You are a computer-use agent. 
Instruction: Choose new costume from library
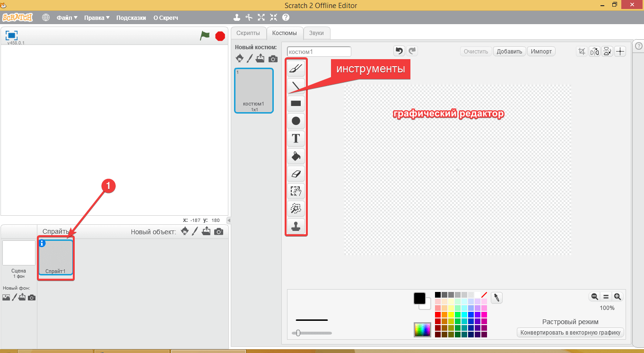[x=240, y=58]
